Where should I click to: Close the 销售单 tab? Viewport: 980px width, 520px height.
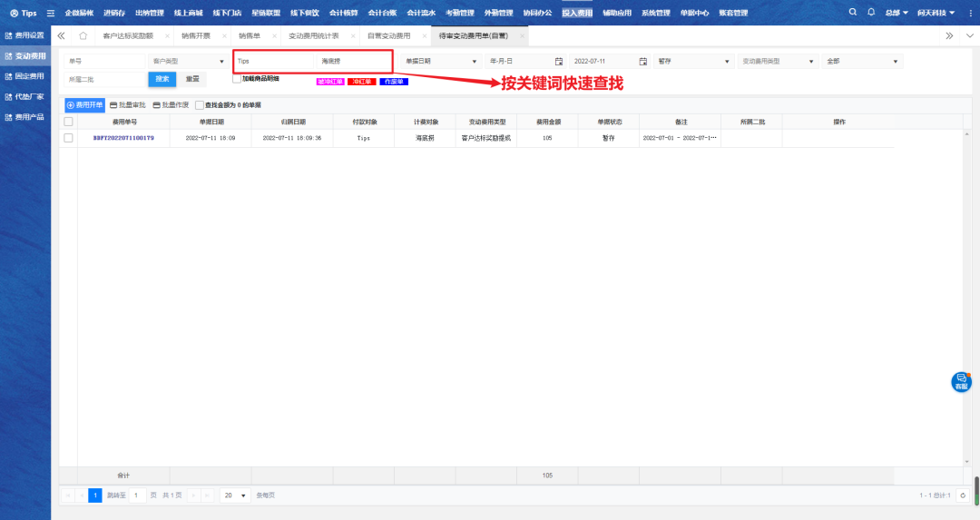click(280, 35)
